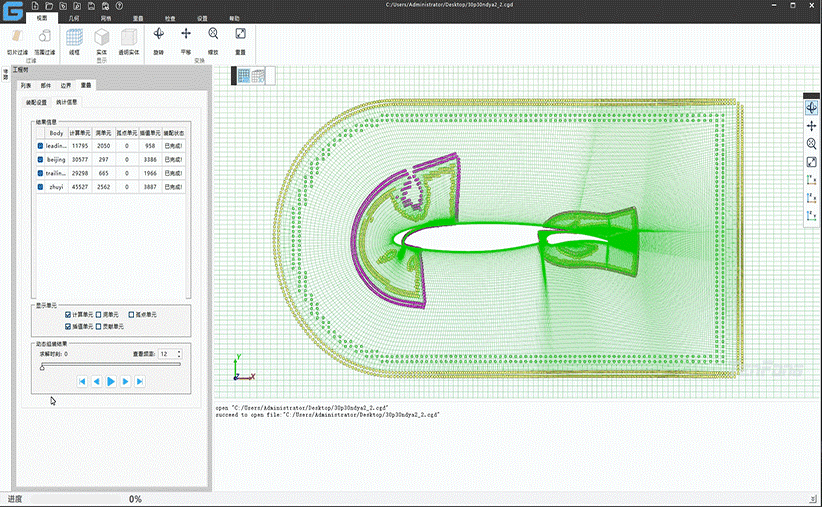822x507 pixels.
Task: Click rotate icon in right viewport toolbar
Action: coord(811,108)
